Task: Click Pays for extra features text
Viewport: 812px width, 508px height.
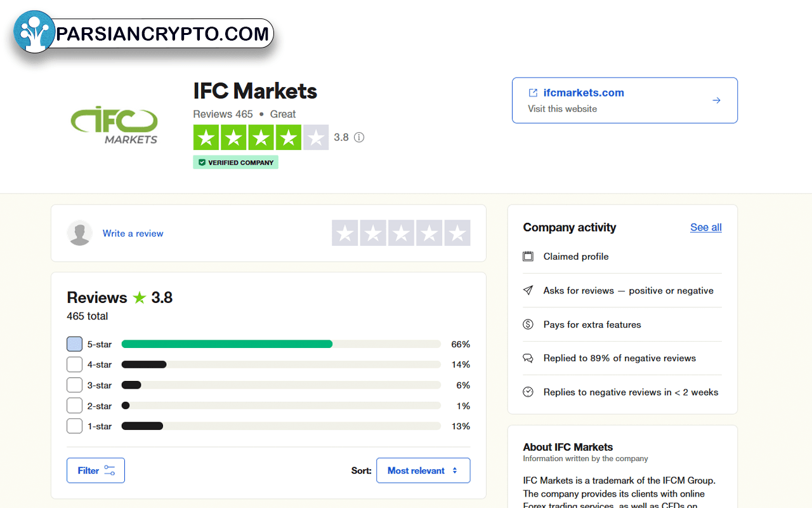Action: tap(593, 324)
